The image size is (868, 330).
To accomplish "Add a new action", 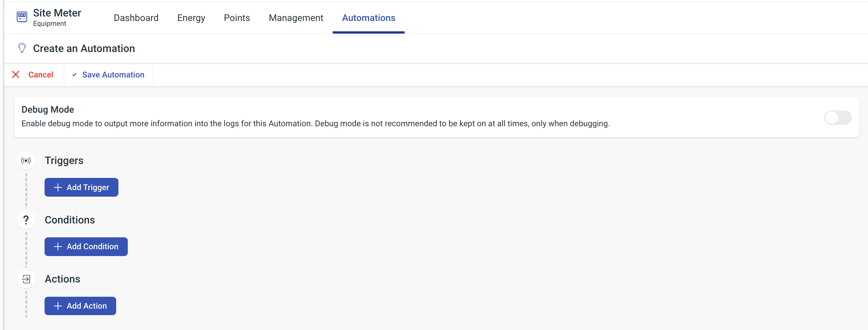I will (x=80, y=306).
